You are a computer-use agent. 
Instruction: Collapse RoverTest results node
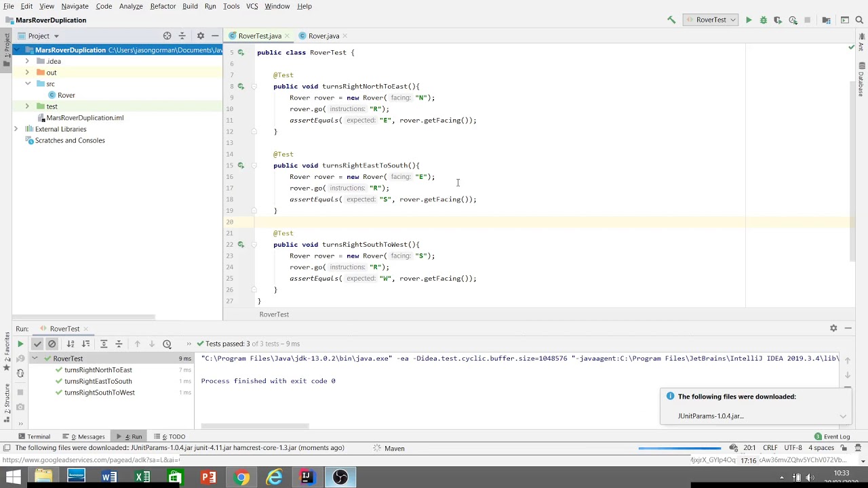coord(35,359)
